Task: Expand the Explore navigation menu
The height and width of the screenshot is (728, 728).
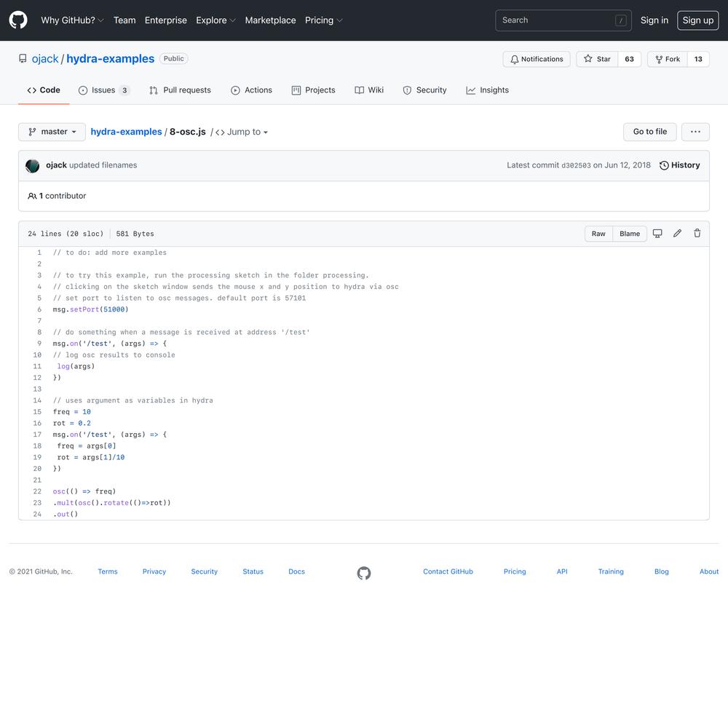Action: coord(216,20)
